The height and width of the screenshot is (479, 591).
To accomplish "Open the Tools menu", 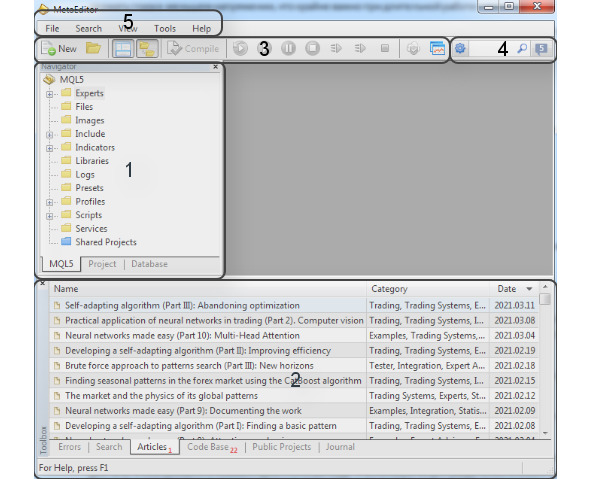I will pyautogui.click(x=165, y=29).
